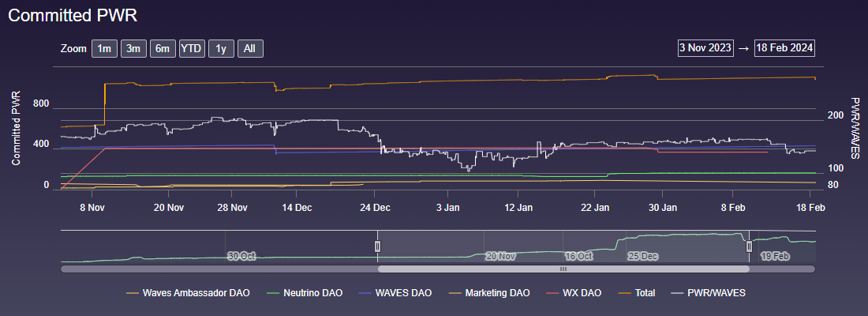Toggle Total series in legend
868x316 pixels.
click(x=636, y=292)
